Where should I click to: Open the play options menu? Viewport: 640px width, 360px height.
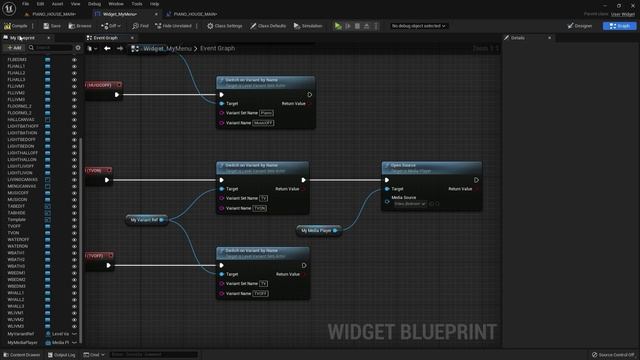tap(376, 26)
